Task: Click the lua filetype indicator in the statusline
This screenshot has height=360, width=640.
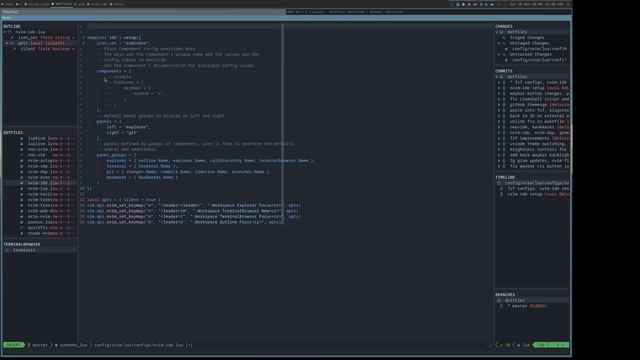Action: tap(524, 345)
